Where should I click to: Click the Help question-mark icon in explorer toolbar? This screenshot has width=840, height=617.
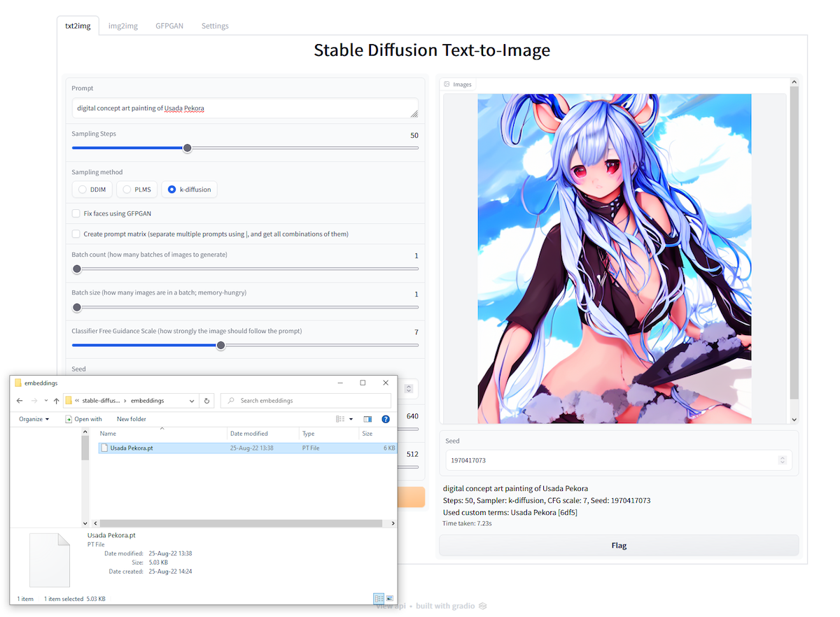click(386, 419)
